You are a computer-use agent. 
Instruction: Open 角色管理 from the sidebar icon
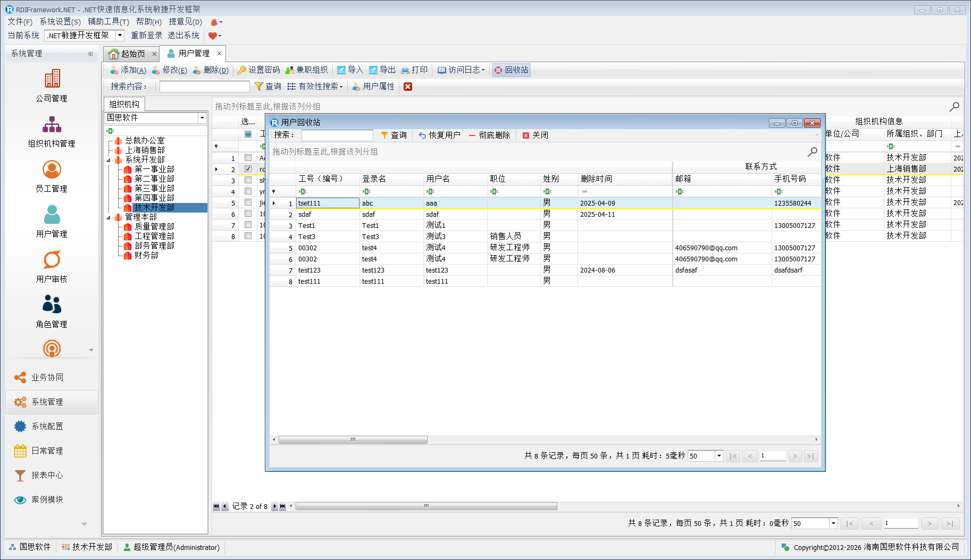click(x=52, y=305)
